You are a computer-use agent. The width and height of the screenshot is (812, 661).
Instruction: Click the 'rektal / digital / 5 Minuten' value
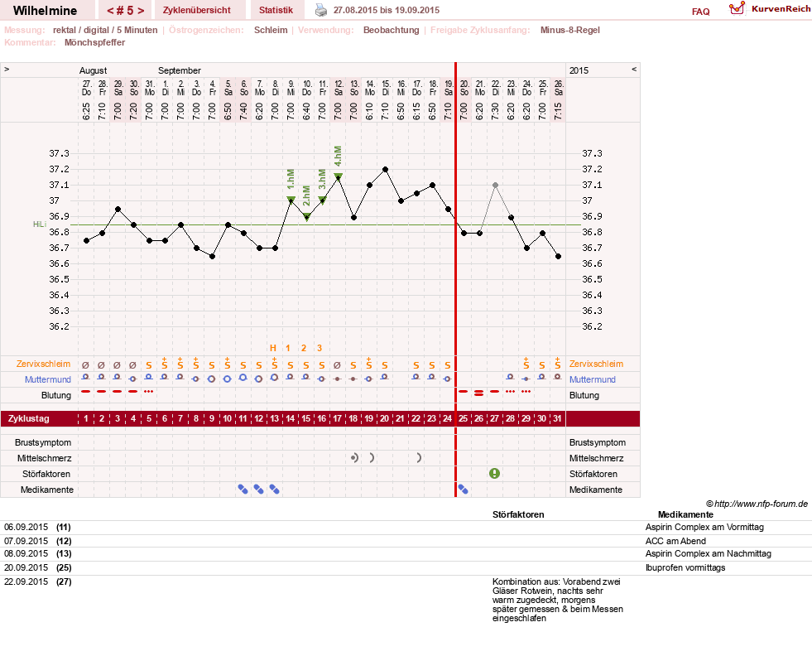(x=105, y=30)
